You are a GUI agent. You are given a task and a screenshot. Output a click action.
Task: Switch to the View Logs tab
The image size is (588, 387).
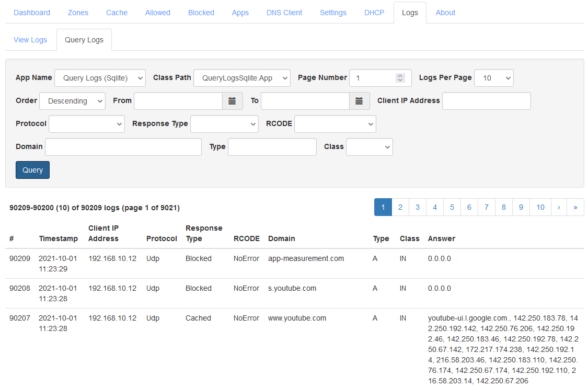tap(30, 39)
